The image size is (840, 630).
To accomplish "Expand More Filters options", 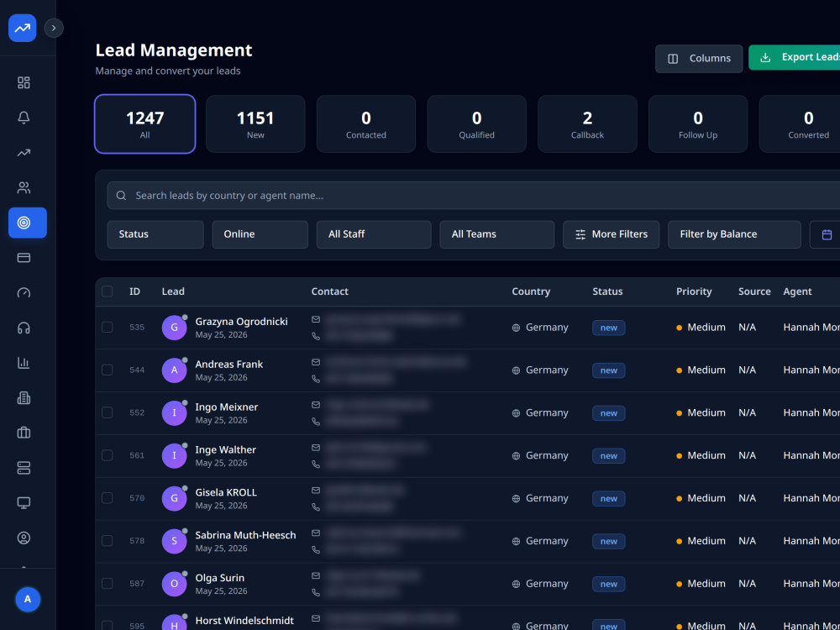I will click(x=612, y=234).
